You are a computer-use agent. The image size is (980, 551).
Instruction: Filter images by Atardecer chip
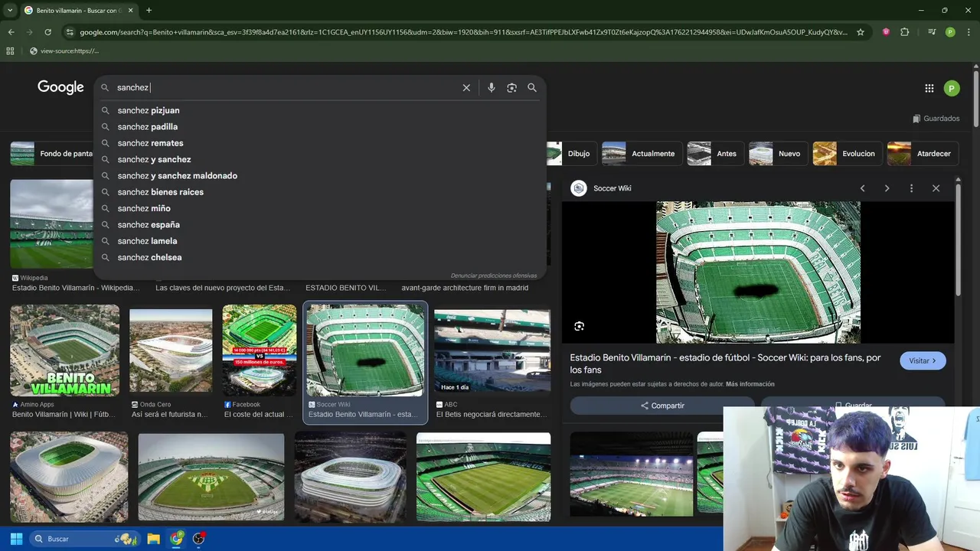tap(922, 154)
